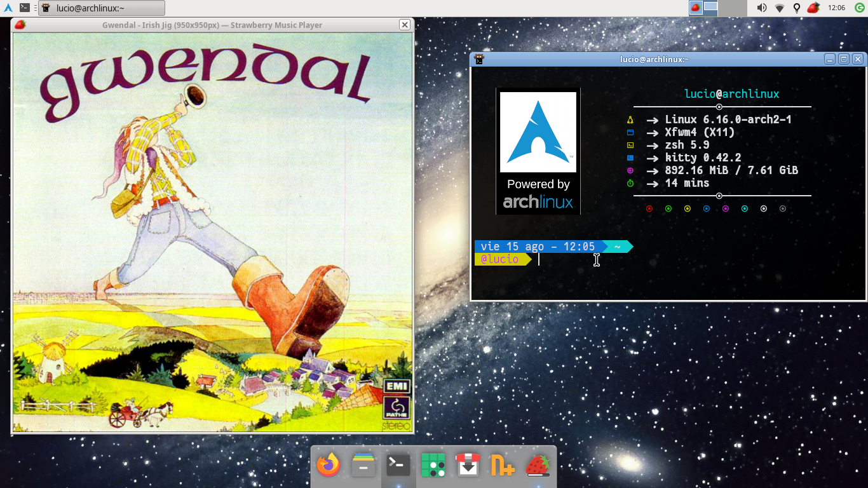The image size is (868, 488).
Task: Click the Powered by archlinux logo in terminal
Action: click(x=538, y=151)
